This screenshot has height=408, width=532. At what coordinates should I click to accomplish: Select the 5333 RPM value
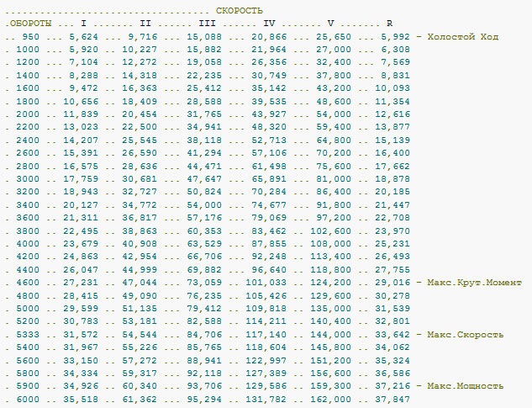pyautogui.click(x=28, y=335)
